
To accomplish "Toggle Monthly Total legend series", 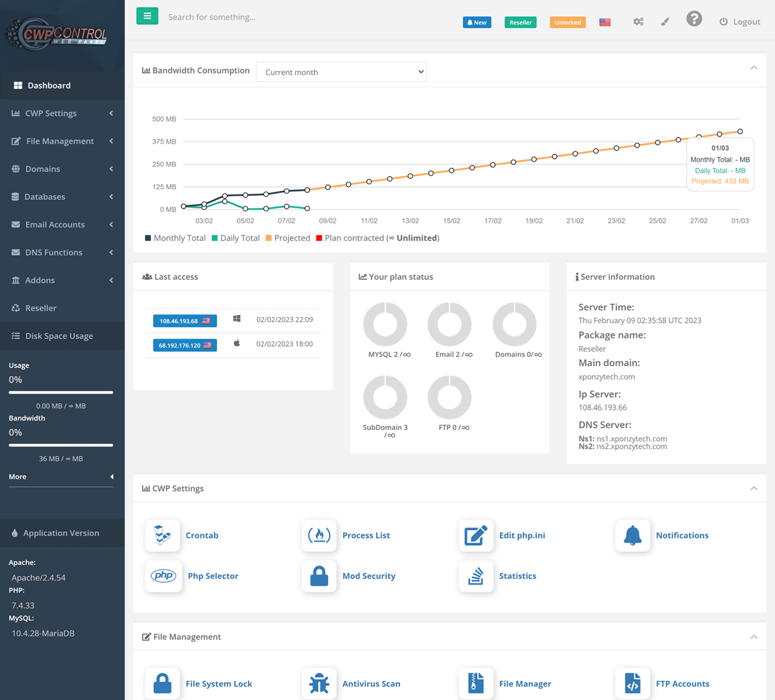I will 175,238.
